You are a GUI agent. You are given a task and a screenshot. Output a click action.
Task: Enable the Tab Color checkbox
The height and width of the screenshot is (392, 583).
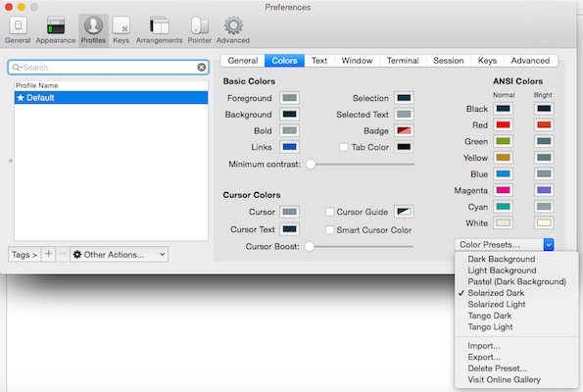(344, 147)
